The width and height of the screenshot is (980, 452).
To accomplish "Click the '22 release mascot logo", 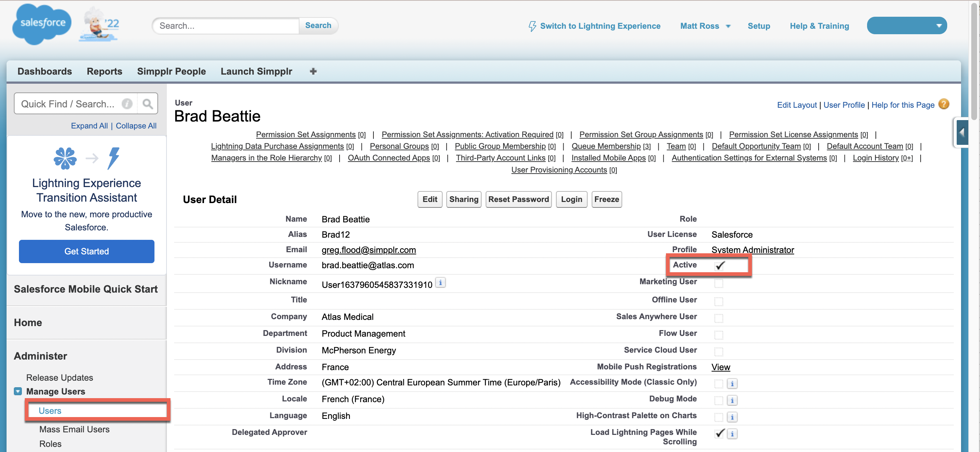I will pos(100,24).
